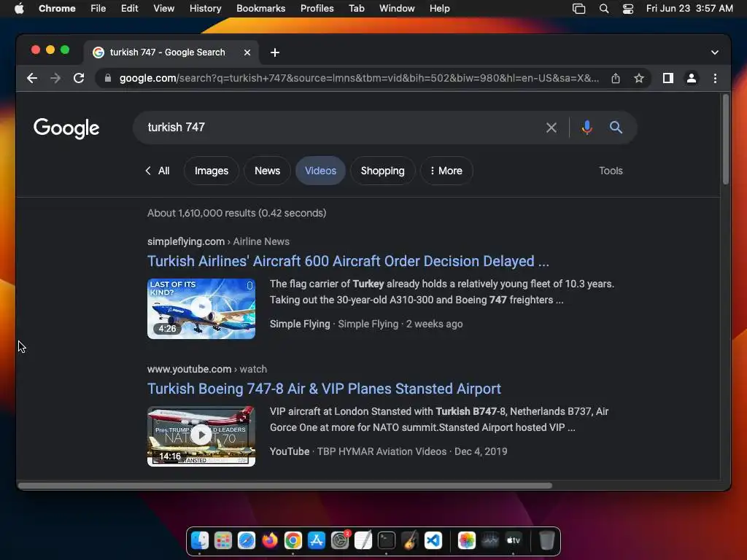Open the Edit menu

point(129,8)
